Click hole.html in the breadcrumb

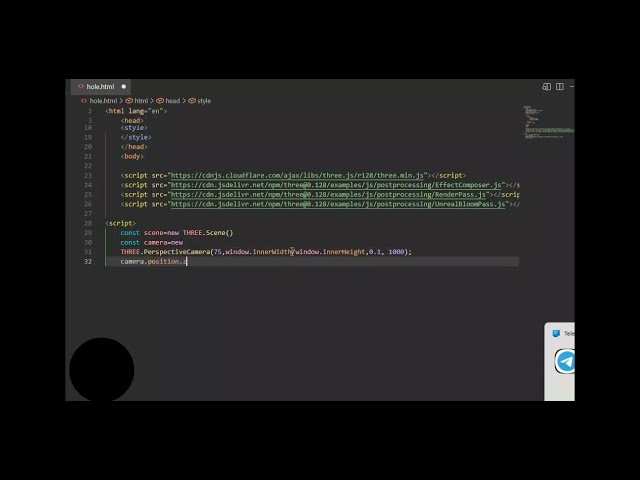point(103,101)
